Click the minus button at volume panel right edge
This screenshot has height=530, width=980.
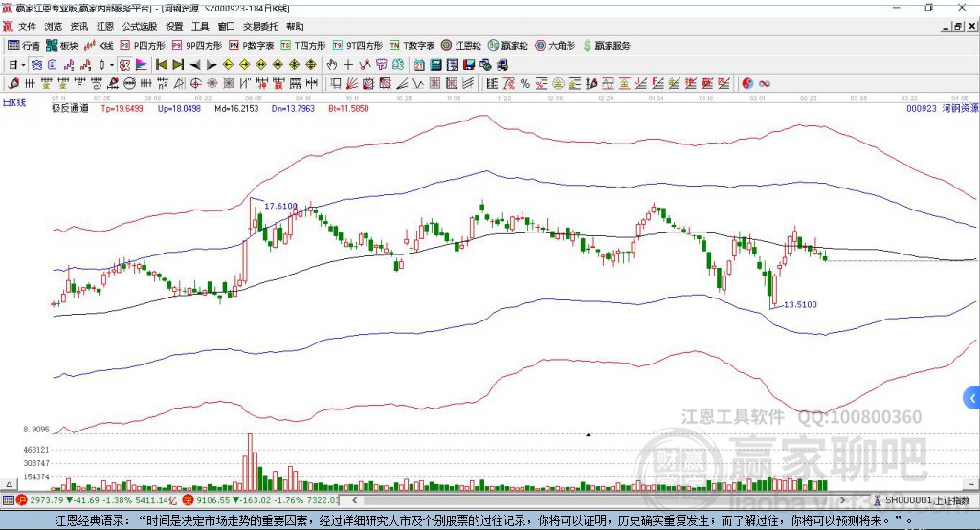970,484
